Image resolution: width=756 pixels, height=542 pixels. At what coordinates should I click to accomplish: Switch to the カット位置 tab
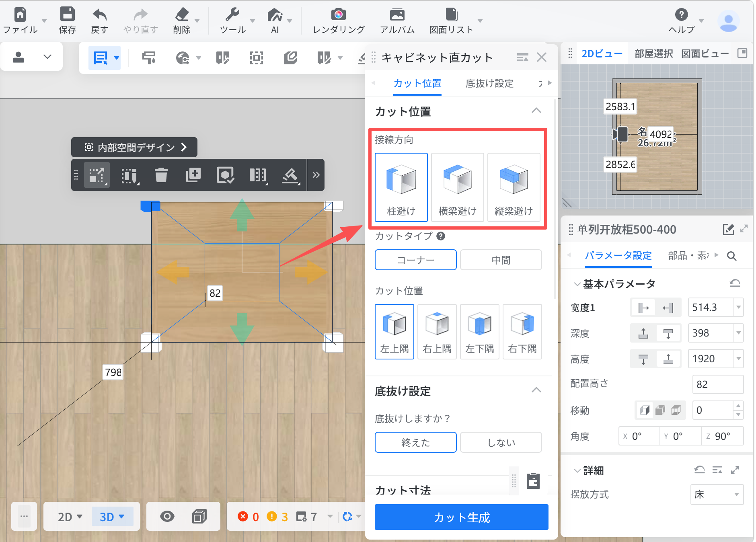(417, 83)
